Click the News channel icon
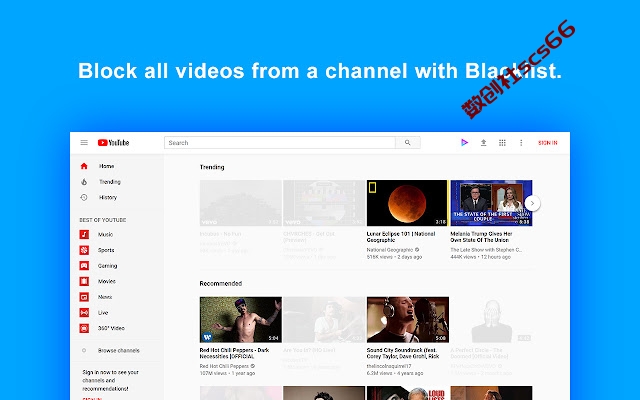 84,297
